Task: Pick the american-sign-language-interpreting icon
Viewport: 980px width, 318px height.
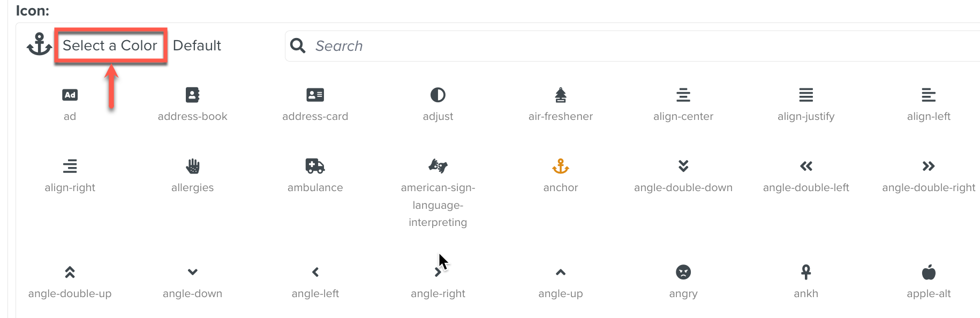Action: 438,166
